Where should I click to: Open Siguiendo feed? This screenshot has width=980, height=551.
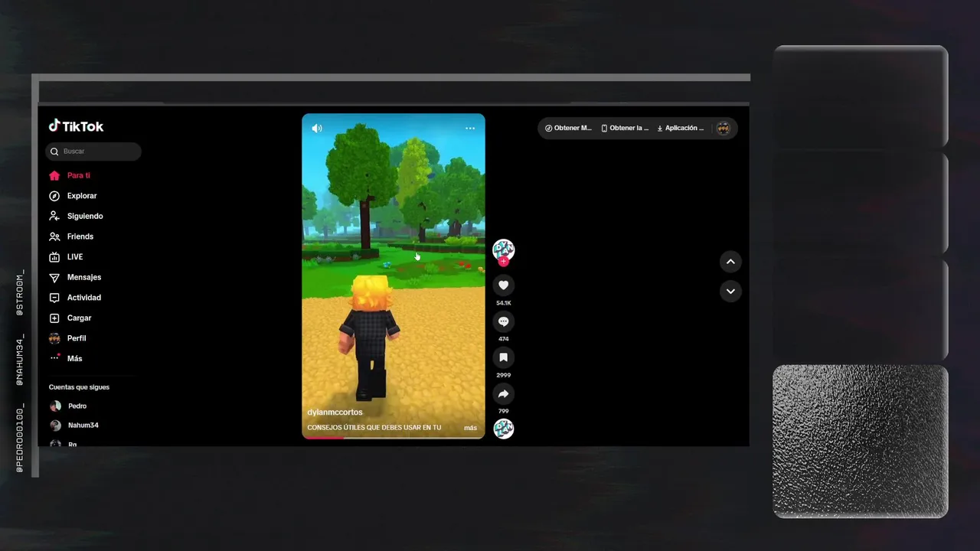85,216
